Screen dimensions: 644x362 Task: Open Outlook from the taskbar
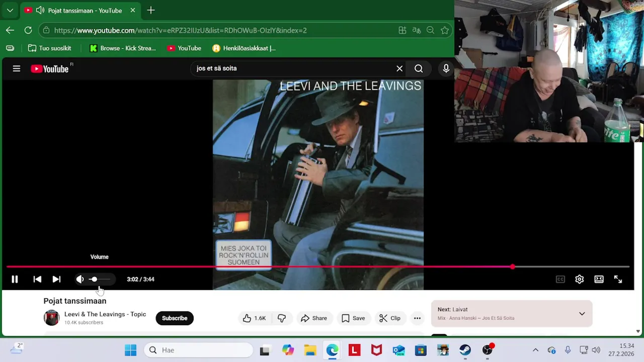point(398,350)
